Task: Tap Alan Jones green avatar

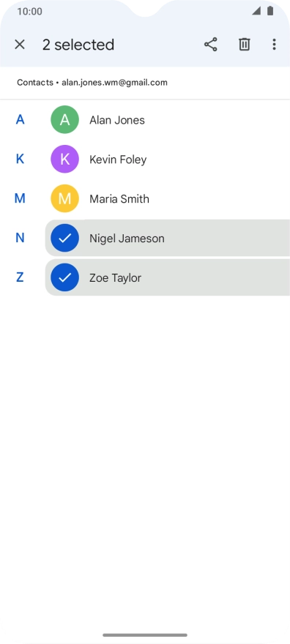Action: [65, 120]
